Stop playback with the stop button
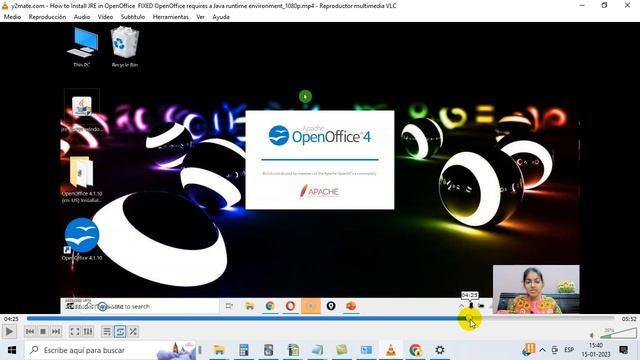This screenshot has width=640, height=360. coord(43,332)
